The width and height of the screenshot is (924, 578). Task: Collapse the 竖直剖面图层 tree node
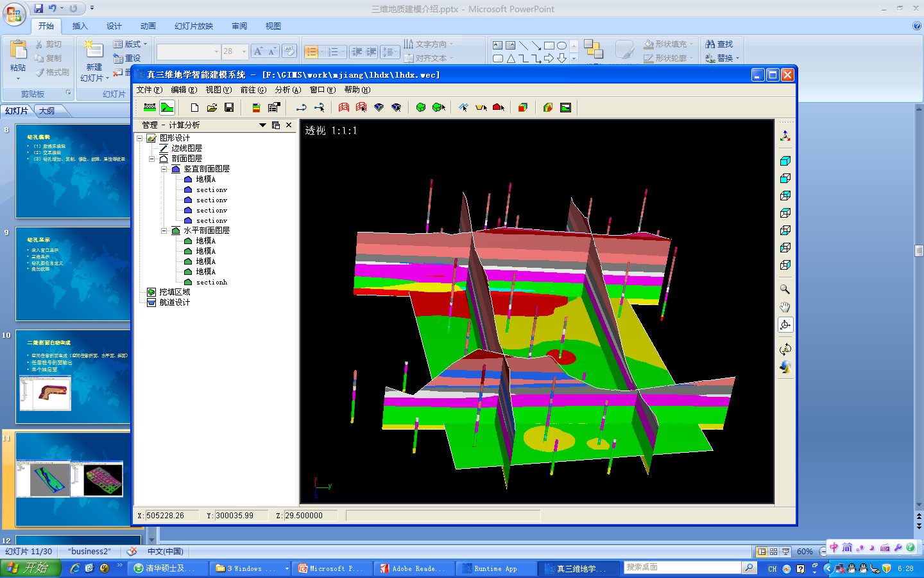point(164,169)
